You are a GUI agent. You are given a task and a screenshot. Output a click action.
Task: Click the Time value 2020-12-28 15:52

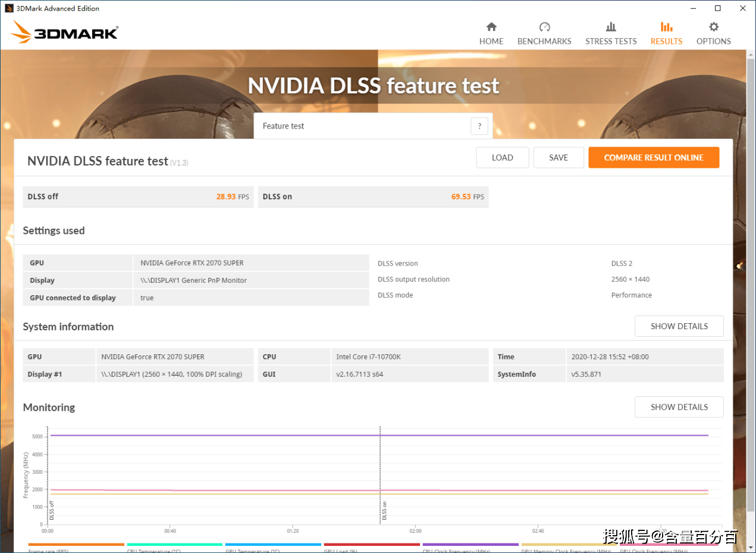[x=610, y=357]
